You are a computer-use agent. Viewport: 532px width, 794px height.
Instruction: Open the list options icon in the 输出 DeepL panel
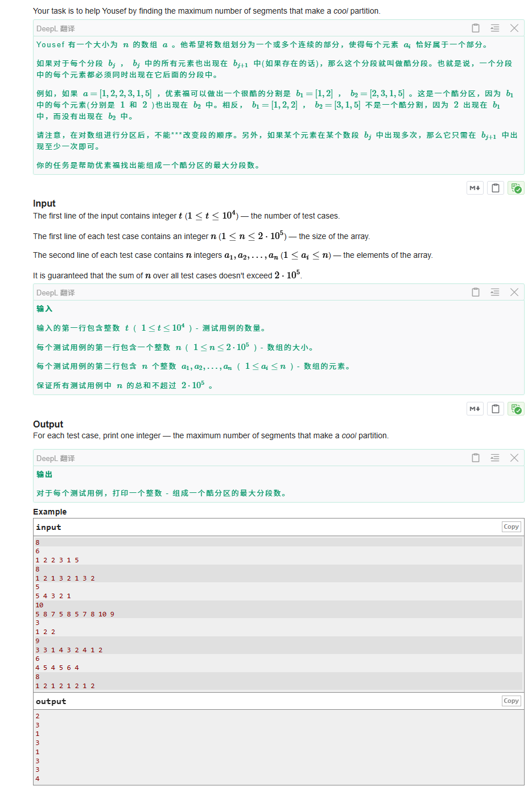[x=495, y=458]
